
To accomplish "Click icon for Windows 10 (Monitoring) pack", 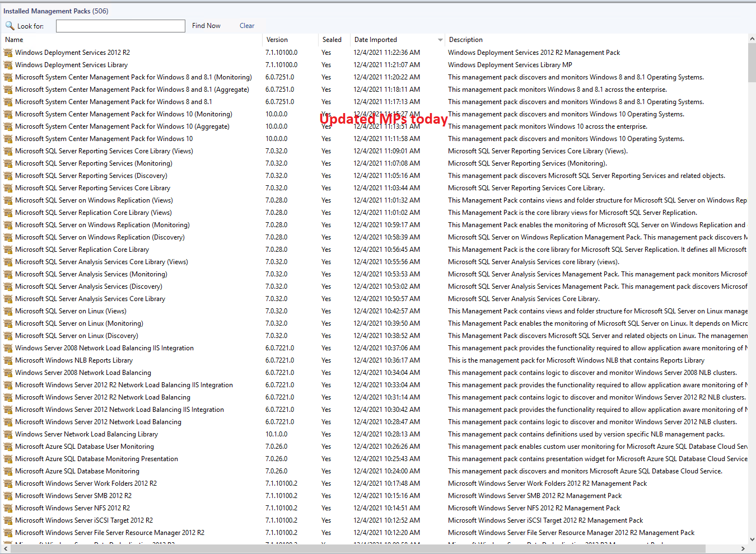I will [8, 114].
